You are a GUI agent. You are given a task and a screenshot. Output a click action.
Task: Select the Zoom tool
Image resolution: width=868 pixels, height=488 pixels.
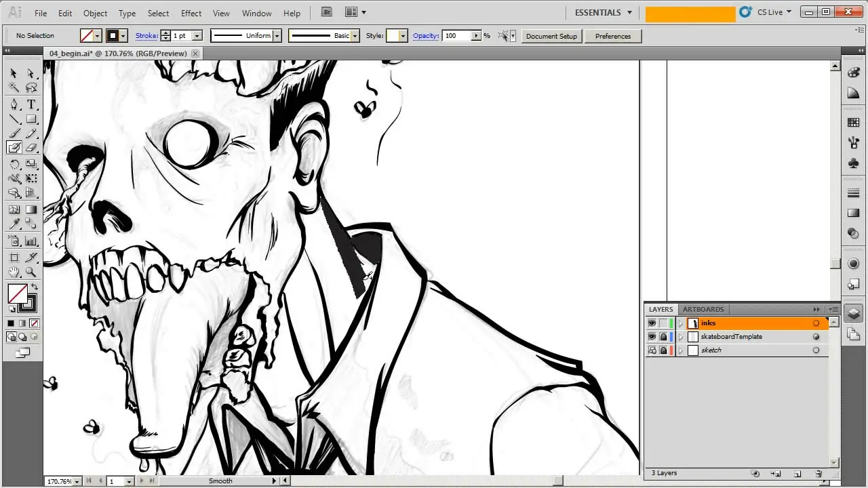(31, 272)
